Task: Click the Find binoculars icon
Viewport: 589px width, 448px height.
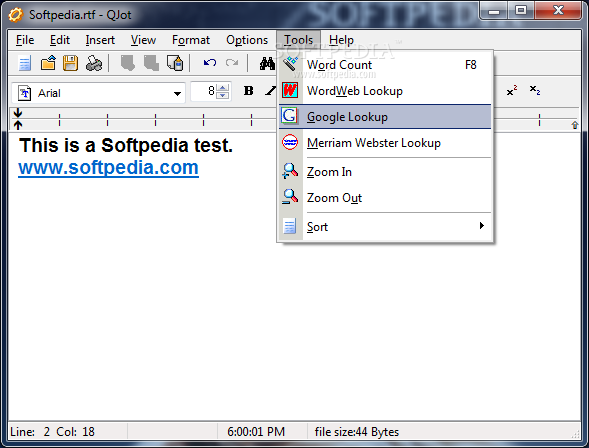Action: [x=267, y=63]
